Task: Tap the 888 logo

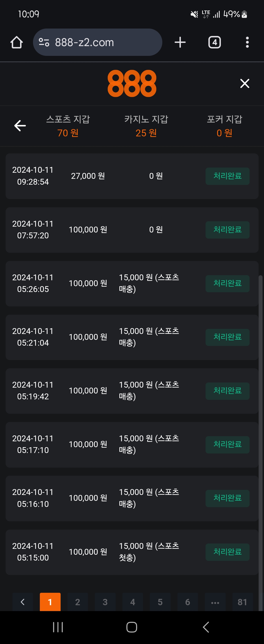Action: [x=132, y=83]
